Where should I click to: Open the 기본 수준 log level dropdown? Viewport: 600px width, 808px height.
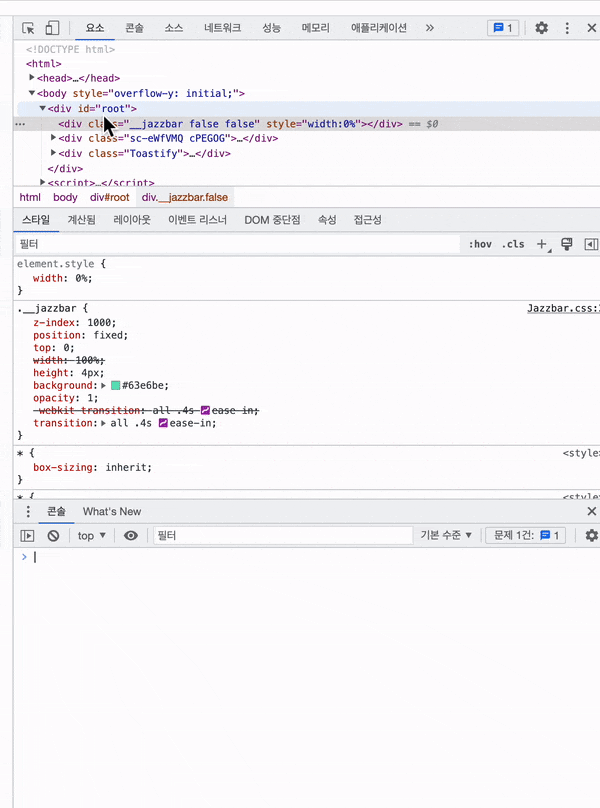pyautogui.click(x=446, y=535)
